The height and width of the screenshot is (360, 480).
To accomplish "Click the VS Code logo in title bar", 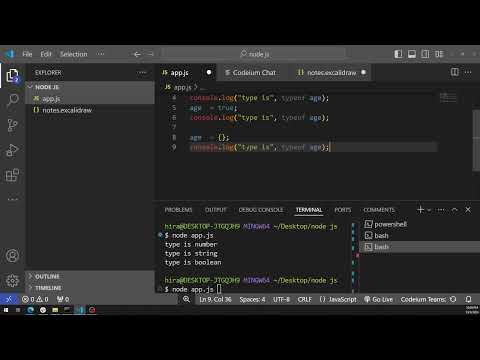I will 9,54.
